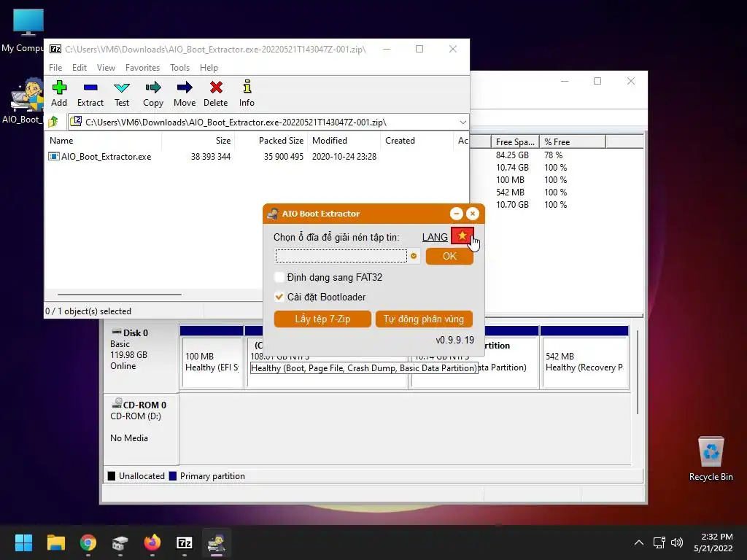The width and height of the screenshot is (747, 560).
Task: Click the Tự động phân vùng button
Action: (424, 319)
